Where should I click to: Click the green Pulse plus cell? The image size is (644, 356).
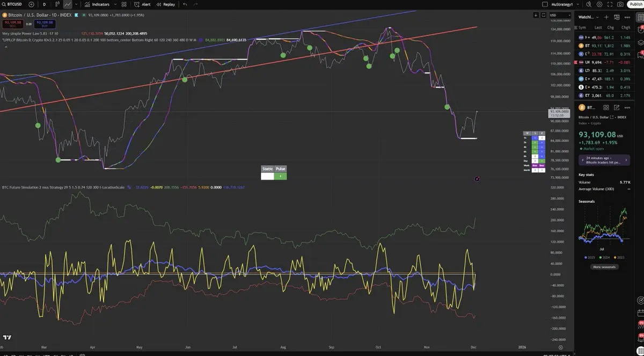point(281,176)
